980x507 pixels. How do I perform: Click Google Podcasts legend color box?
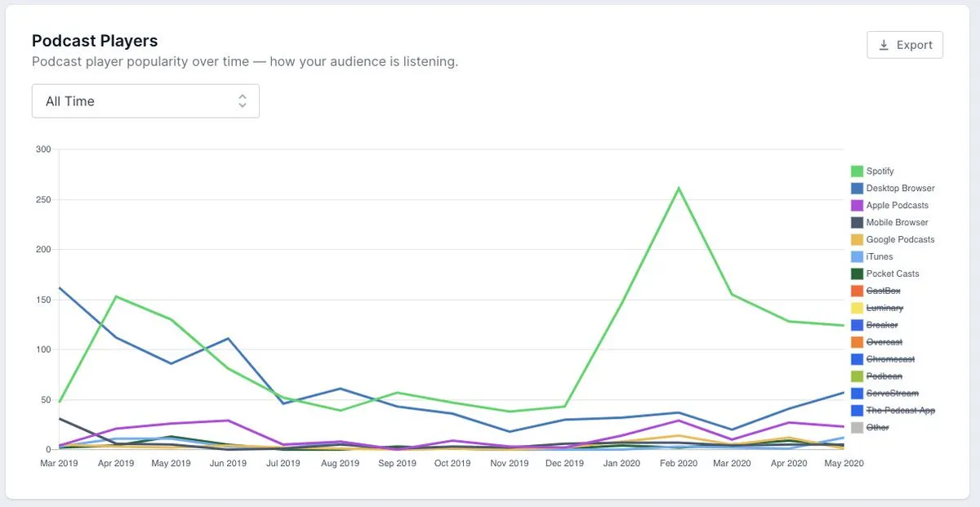[x=857, y=240]
